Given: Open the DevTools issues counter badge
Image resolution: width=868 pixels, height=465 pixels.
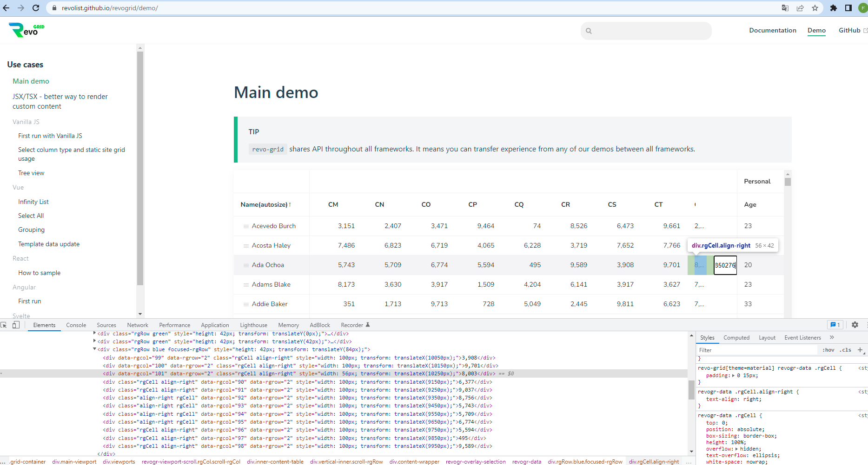Looking at the screenshot, I should (x=835, y=325).
